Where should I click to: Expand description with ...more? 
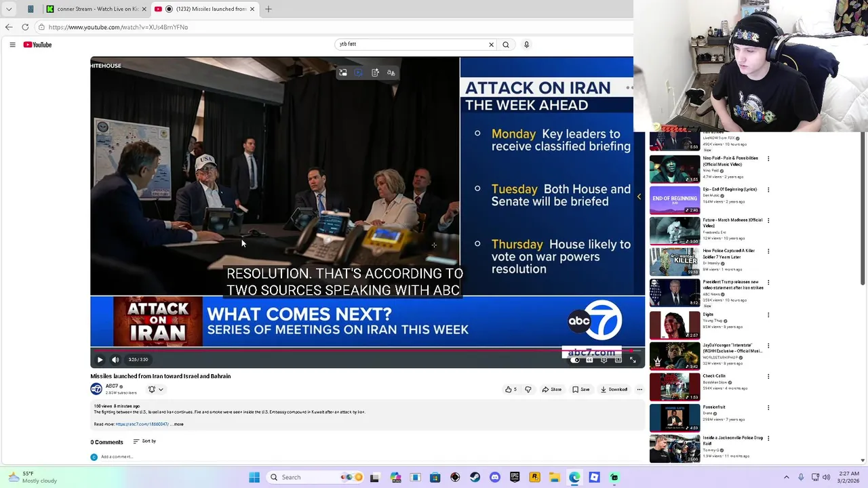point(178,424)
